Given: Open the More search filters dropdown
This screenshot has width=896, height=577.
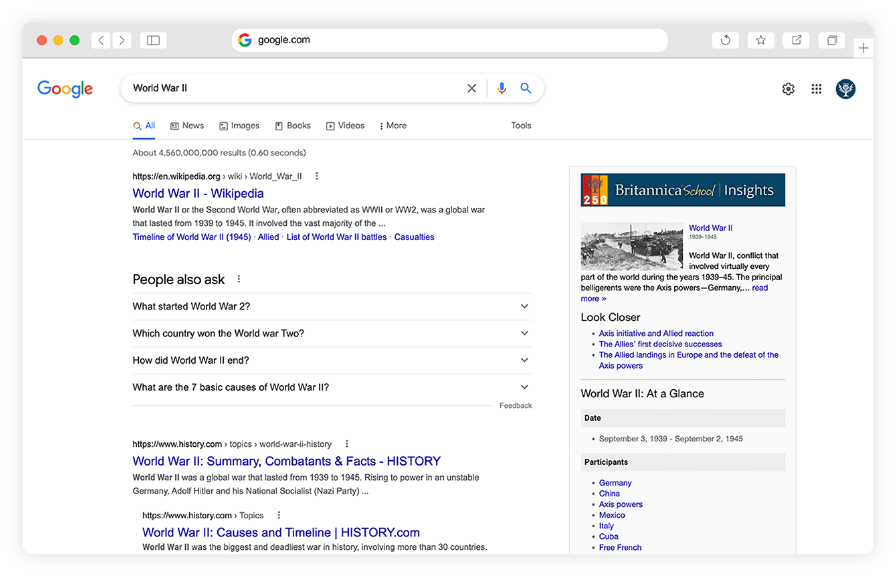Looking at the screenshot, I should coord(393,126).
